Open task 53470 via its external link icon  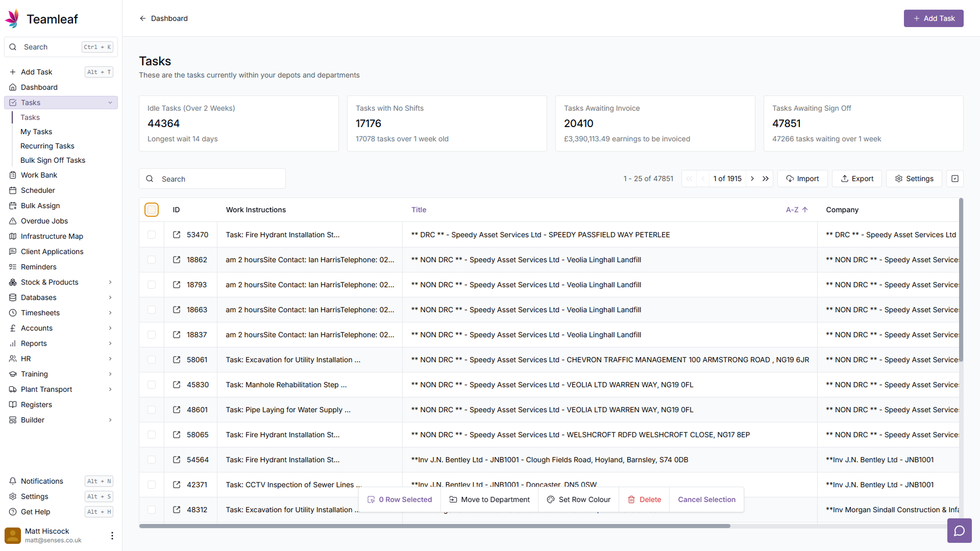tap(177, 235)
